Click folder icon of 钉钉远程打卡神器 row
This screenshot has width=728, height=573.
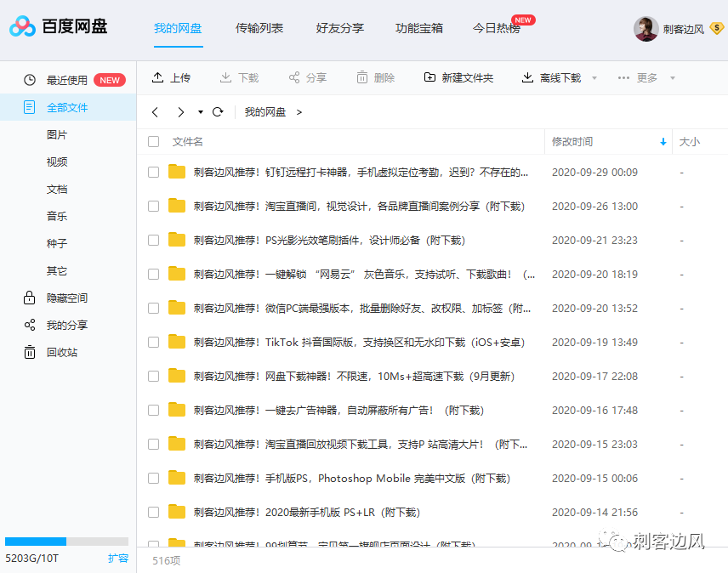coord(177,172)
